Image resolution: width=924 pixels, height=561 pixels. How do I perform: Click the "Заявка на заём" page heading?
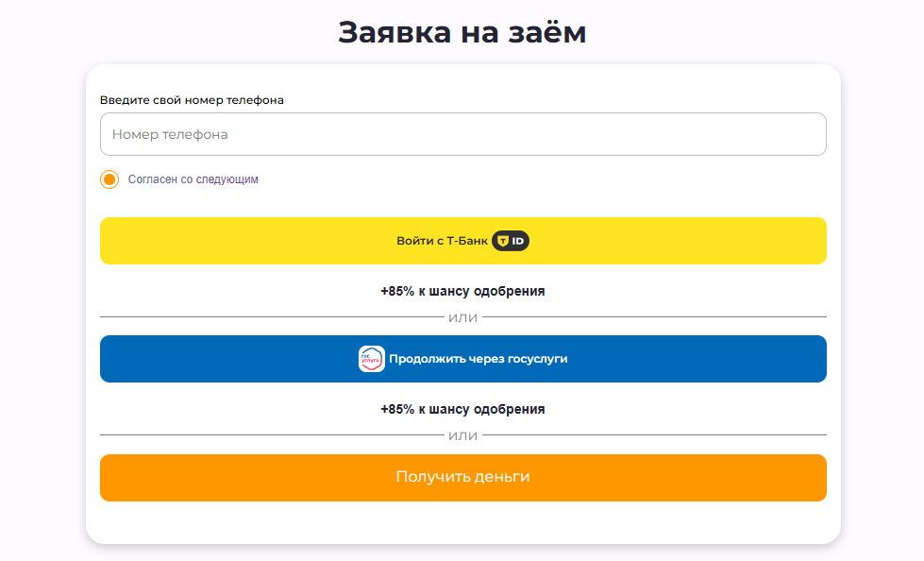point(462,32)
